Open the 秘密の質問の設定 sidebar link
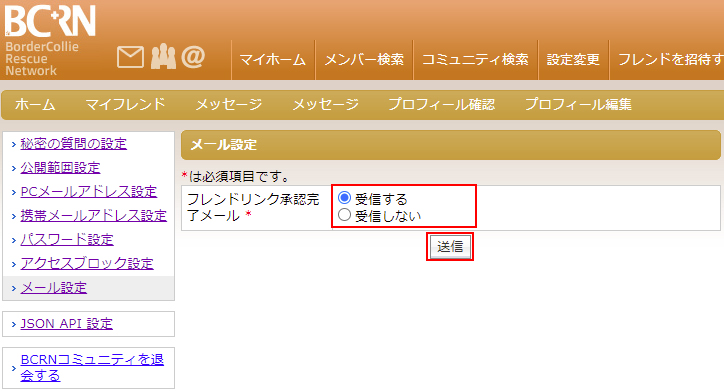The width and height of the screenshot is (724, 391). 73,144
